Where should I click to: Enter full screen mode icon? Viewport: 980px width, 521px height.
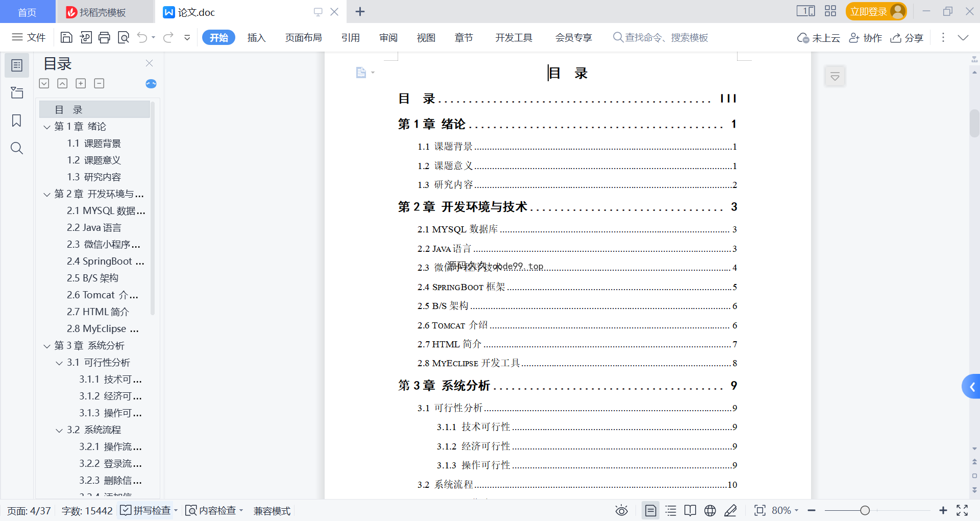click(962, 511)
